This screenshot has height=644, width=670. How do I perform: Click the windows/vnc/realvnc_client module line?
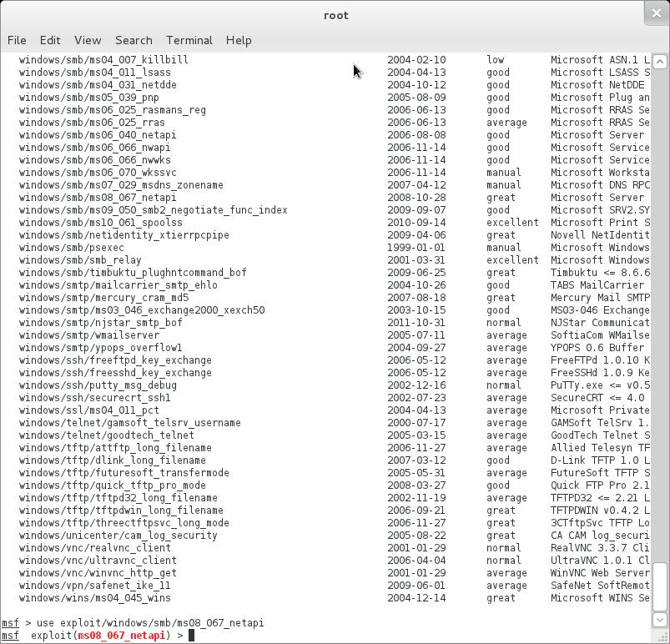[x=94, y=548]
